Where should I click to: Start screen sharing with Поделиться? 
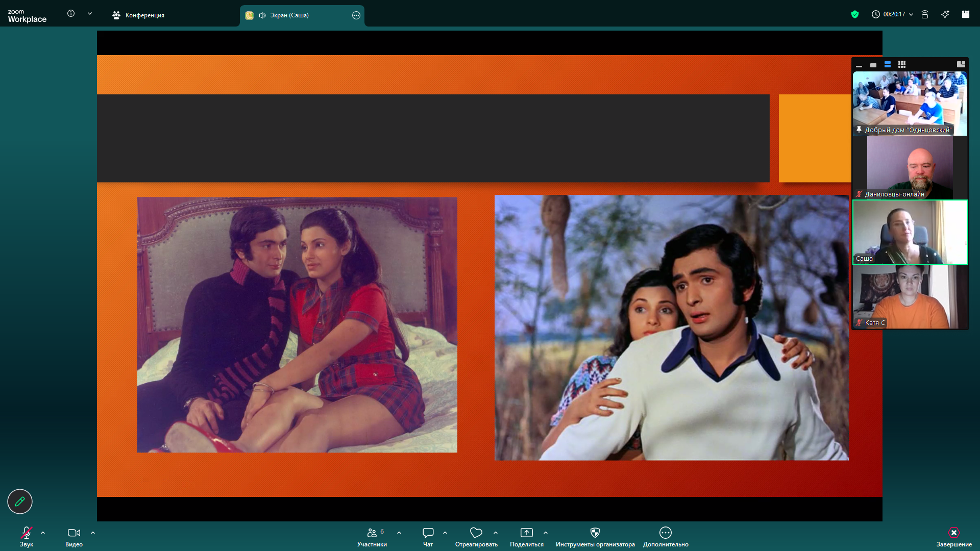click(x=527, y=537)
